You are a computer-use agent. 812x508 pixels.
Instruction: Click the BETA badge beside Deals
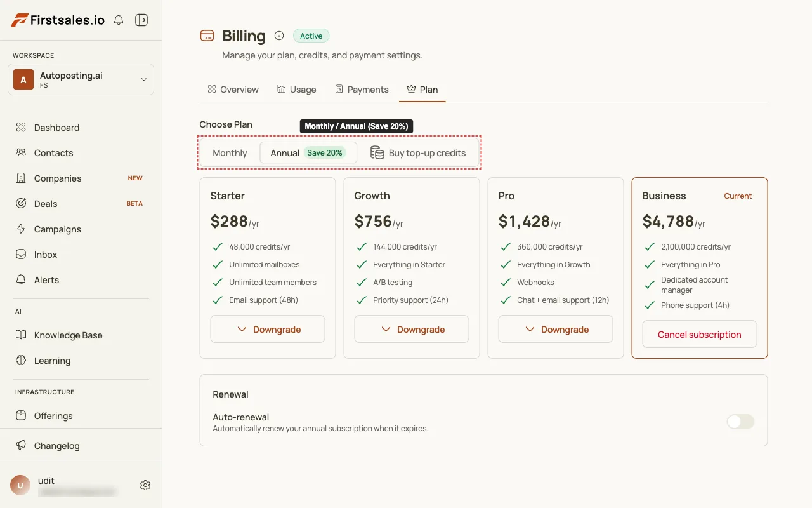(x=134, y=204)
